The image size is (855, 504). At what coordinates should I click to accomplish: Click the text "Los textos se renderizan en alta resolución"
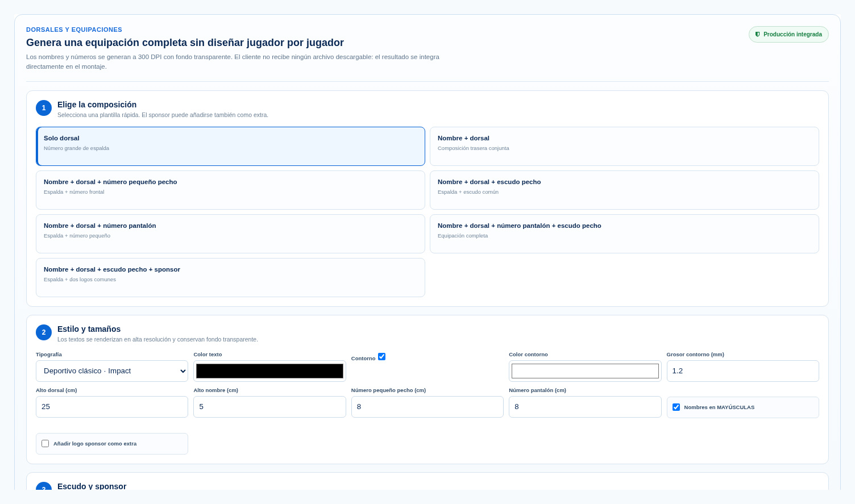coord(114,339)
